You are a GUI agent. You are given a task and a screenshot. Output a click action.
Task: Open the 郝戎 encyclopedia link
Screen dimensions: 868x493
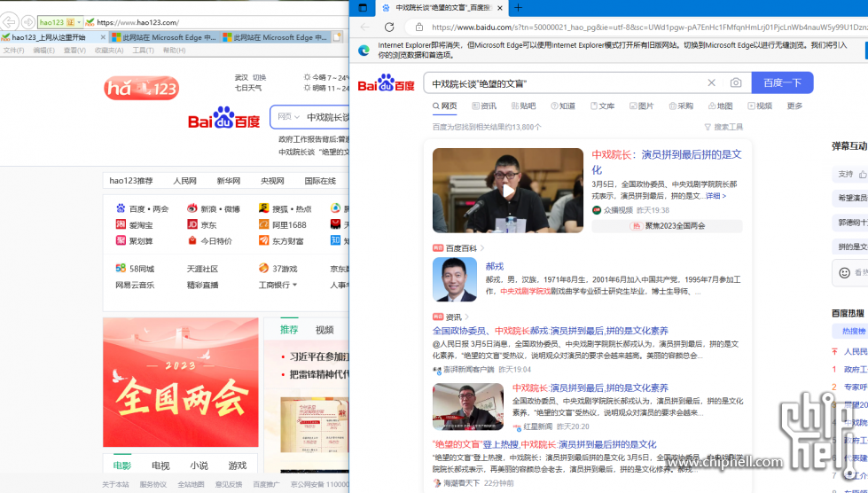(495, 266)
